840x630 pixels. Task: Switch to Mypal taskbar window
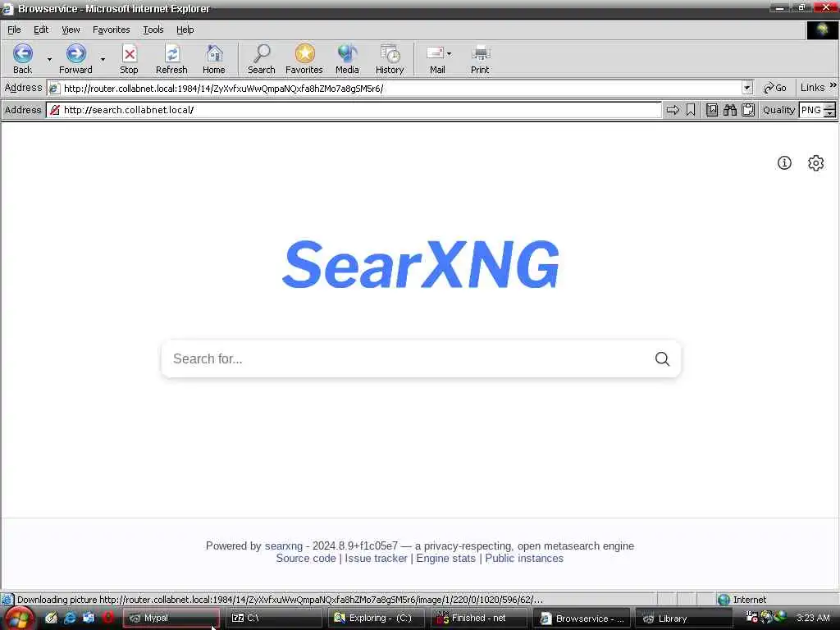[171, 619]
